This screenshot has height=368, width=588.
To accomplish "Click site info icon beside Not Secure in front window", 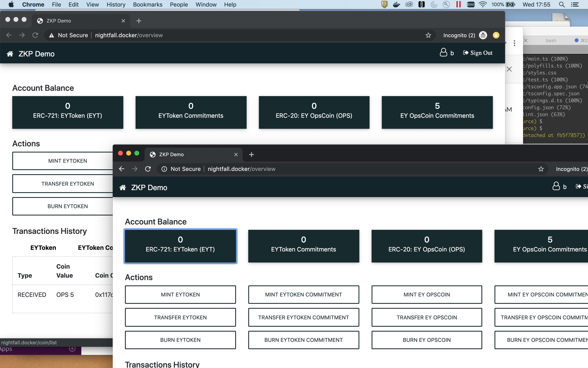I will click(164, 169).
